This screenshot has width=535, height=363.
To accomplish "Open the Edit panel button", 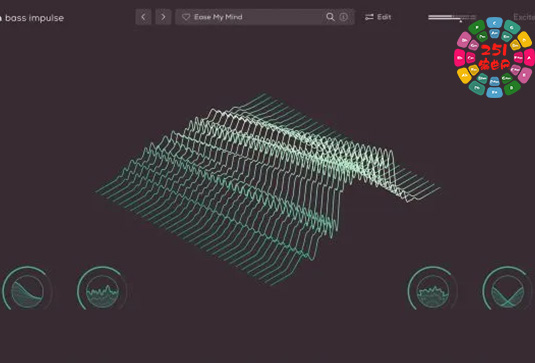I will click(x=378, y=17).
